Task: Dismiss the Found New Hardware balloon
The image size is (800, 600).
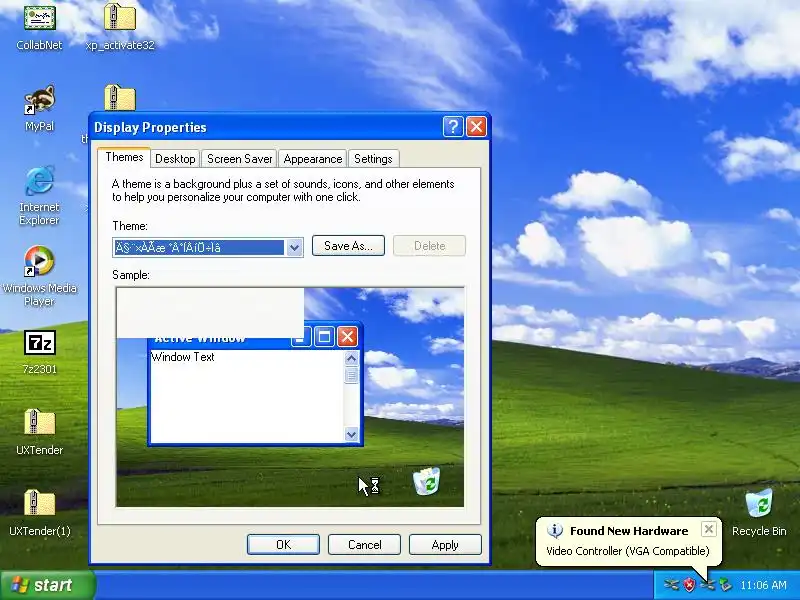Action: click(709, 529)
